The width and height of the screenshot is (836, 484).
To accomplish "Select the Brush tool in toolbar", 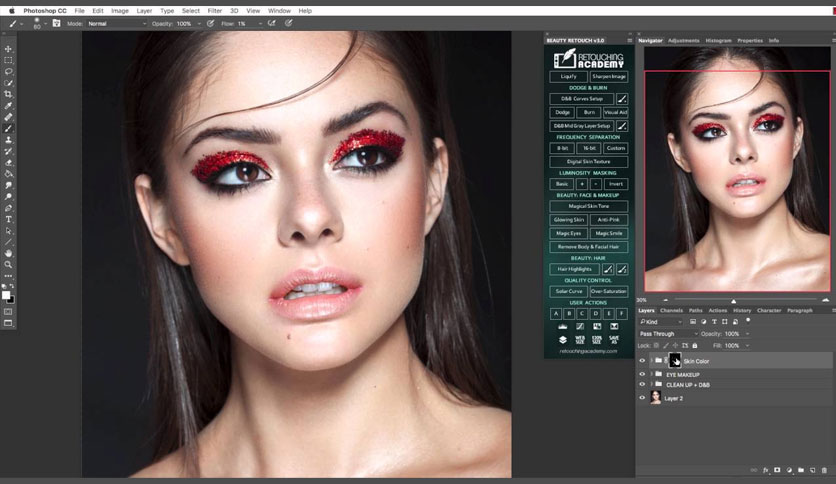I will tap(9, 128).
